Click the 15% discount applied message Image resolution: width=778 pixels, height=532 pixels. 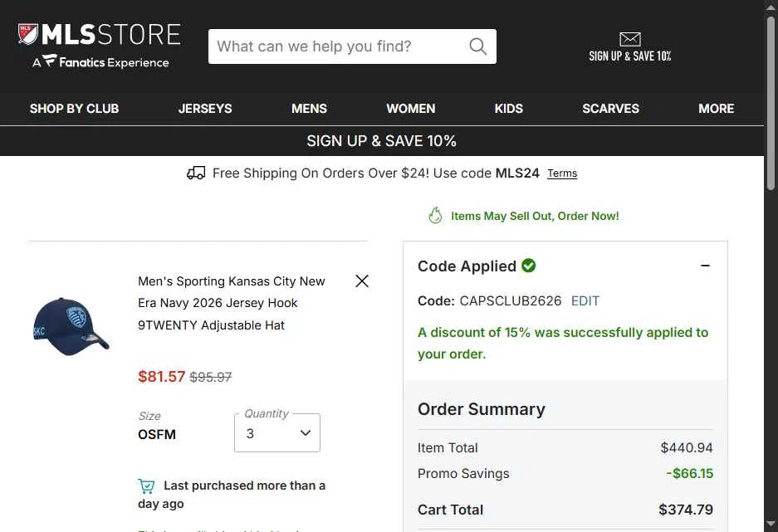[563, 343]
